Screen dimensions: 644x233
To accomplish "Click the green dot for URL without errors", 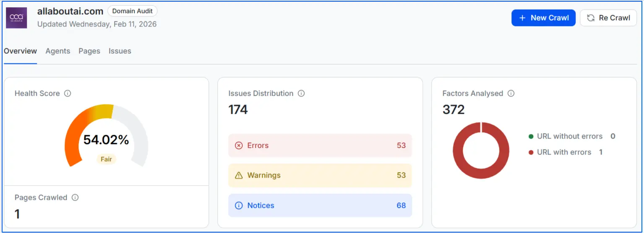I will (531, 136).
